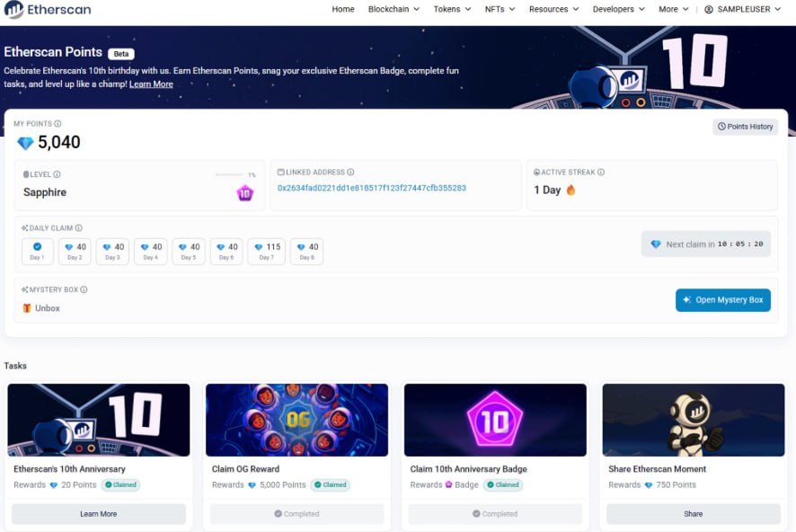The width and height of the screenshot is (796, 532).
Task: Click the Etherscan Points page heading
Action: click(x=53, y=52)
